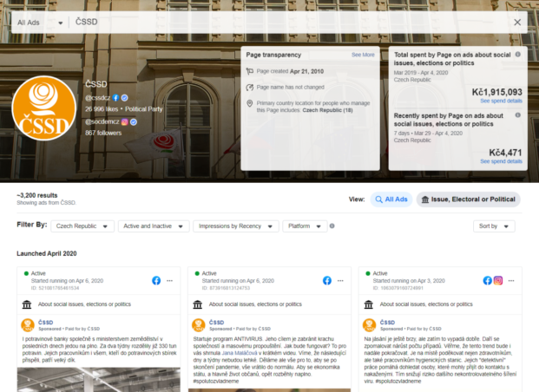
Task: Click the ~3,200 results text
Action: [37, 195]
